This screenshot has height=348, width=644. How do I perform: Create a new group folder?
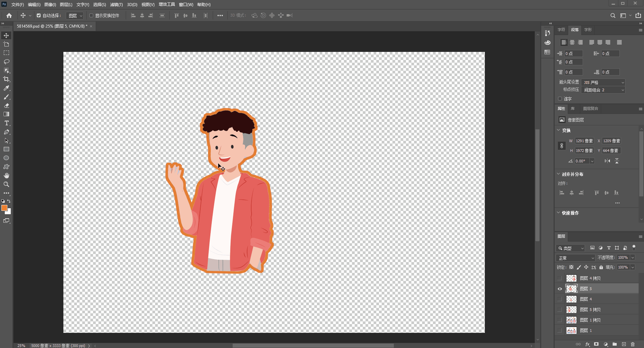(x=615, y=344)
